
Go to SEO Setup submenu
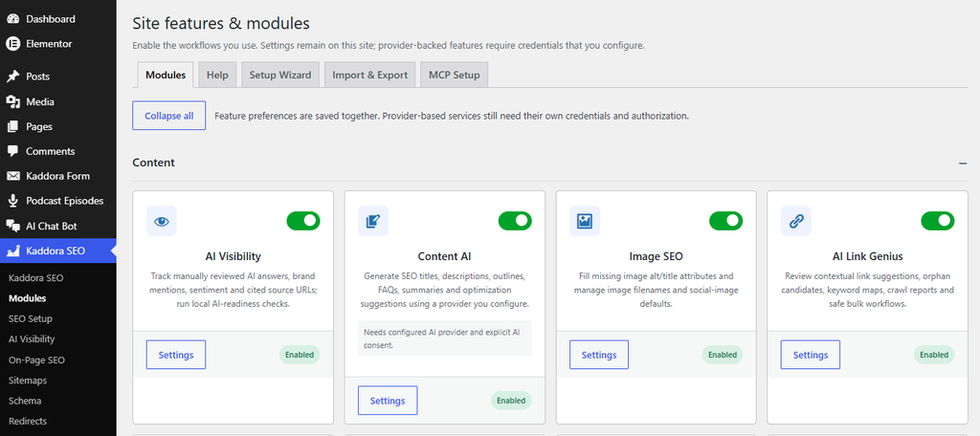pos(31,318)
